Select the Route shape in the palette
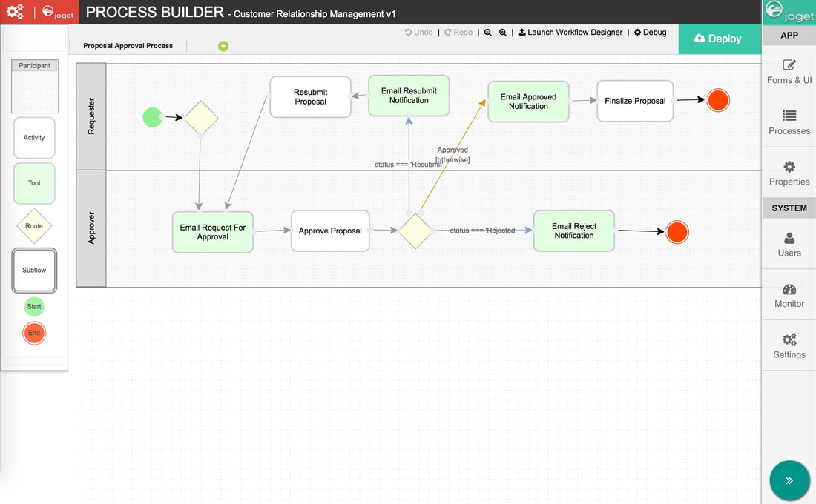The height and width of the screenshot is (504, 816). (34, 226)
